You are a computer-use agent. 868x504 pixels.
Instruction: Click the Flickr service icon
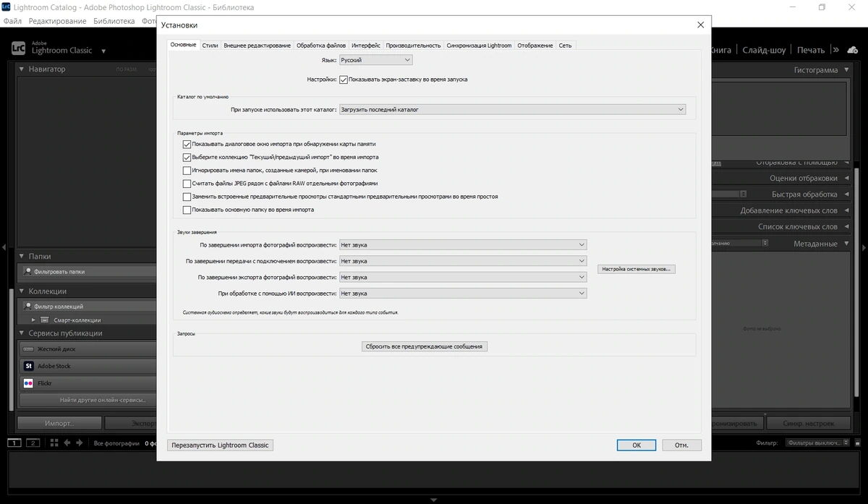28,383
